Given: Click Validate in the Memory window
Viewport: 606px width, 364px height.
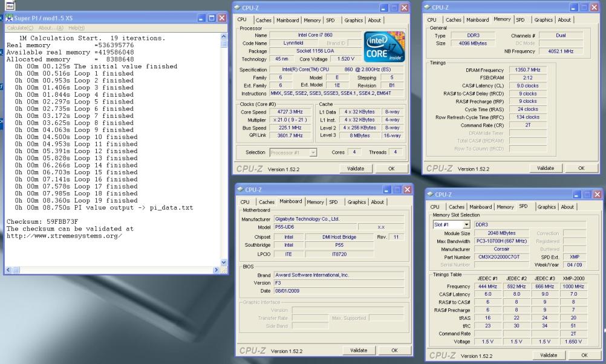Looking at the screenshot, I should 546,168.
